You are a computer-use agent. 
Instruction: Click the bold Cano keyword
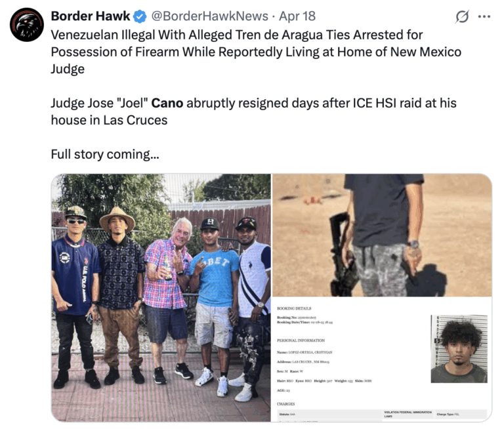[x=167, y=103]
